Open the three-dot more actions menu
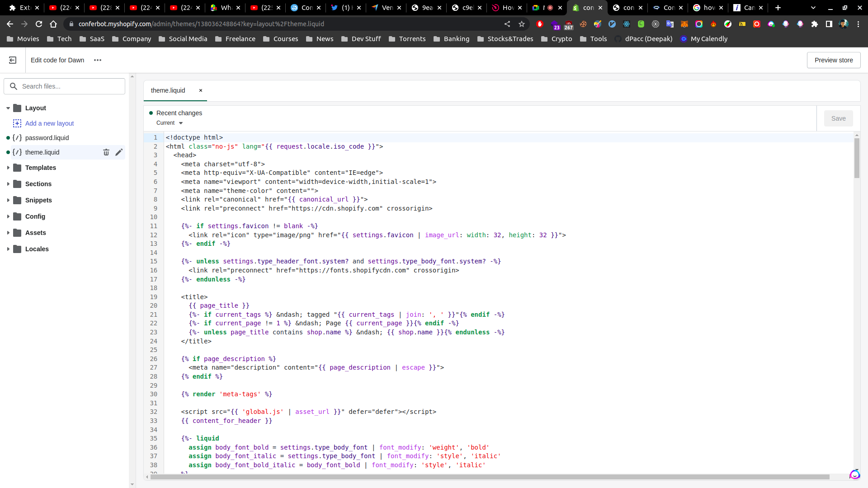Image resolution: width=868 pixels, height=488 pixels. (x=98, y=60)
